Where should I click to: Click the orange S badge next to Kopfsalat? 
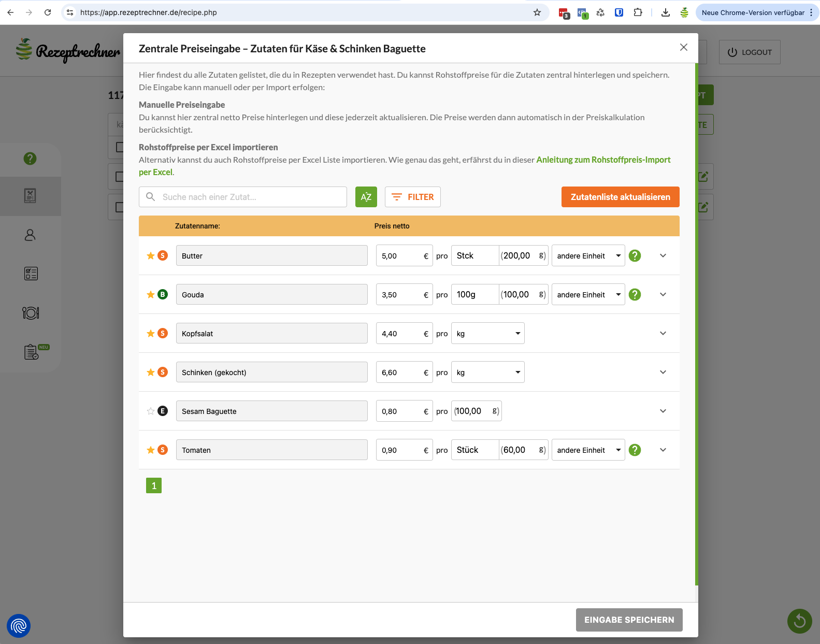[x=163, y=334]
